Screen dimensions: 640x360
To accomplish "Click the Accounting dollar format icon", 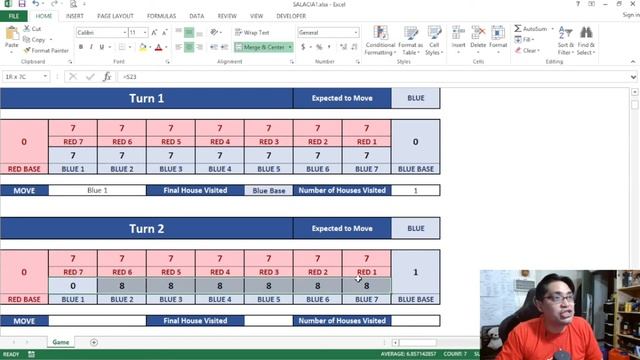I will coord(303,47).
